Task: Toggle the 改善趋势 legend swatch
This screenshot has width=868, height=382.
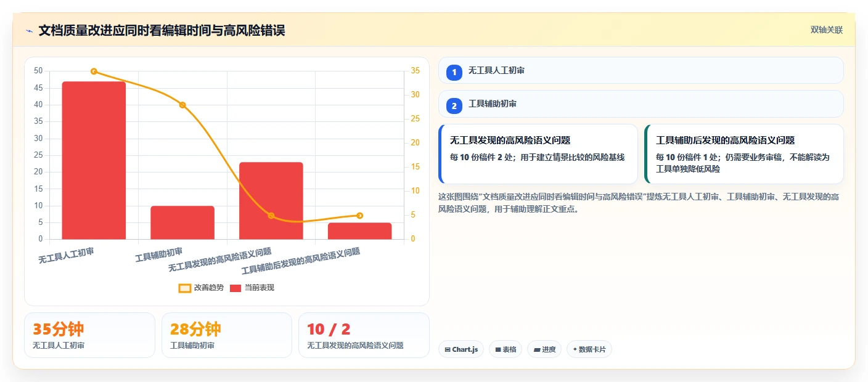Action: pyautogui.click(x=185, y=288)
